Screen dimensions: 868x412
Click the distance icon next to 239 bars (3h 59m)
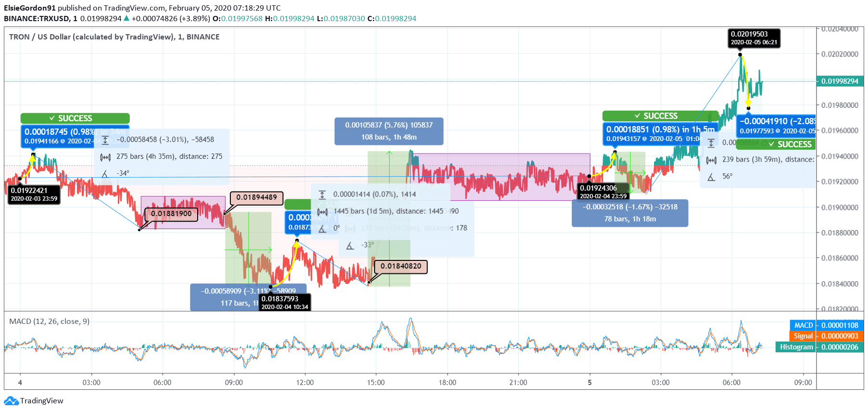click(x=711, y=160)
